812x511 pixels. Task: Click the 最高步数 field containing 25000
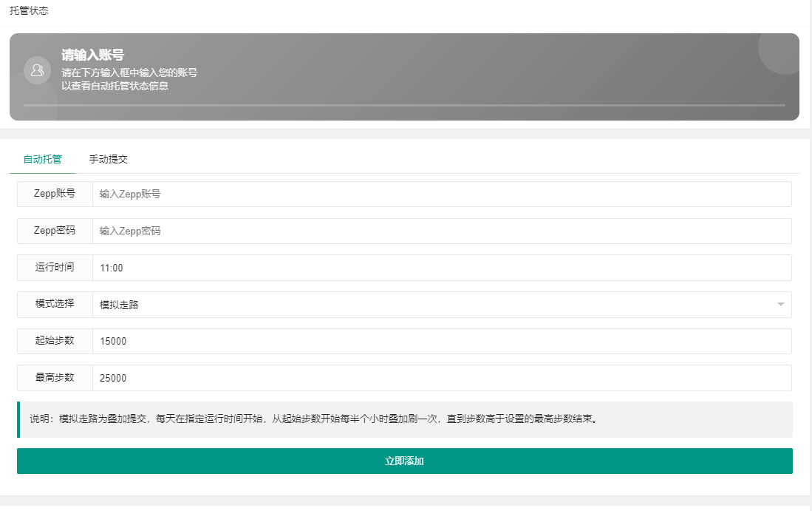pyautogui.click(x=441, y=378)
